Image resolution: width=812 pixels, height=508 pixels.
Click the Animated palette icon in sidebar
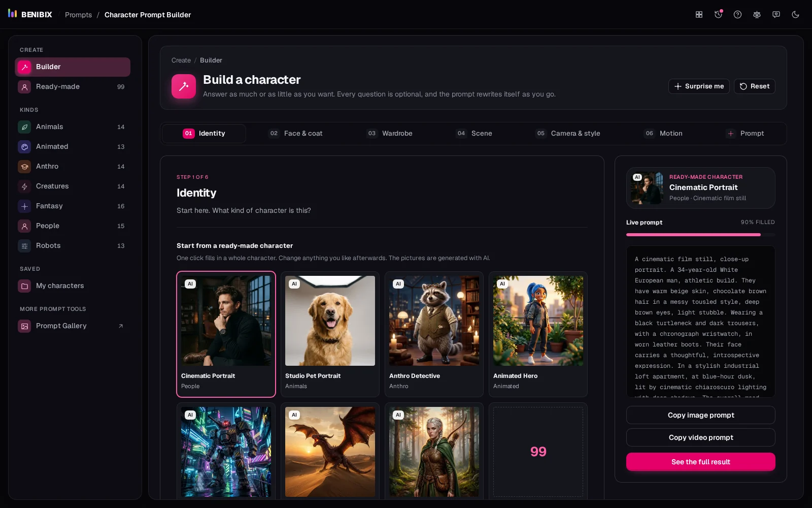tap(24, 147)
